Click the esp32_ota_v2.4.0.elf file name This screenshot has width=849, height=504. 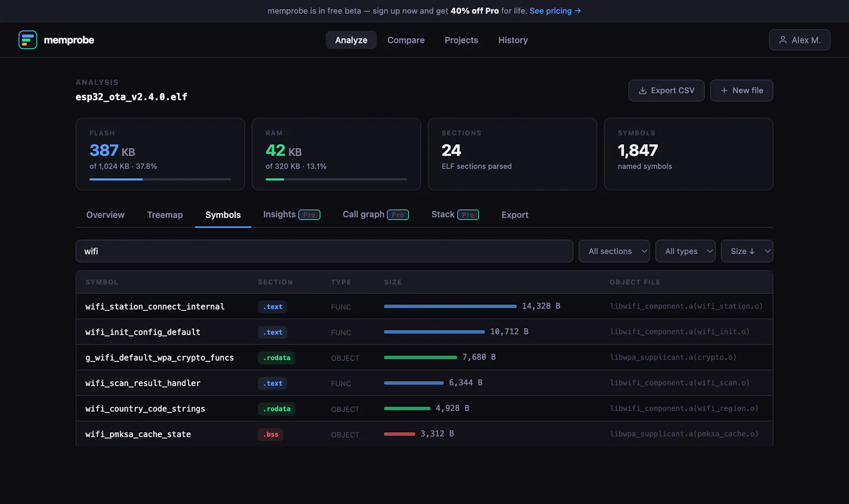tap(132, 97)
